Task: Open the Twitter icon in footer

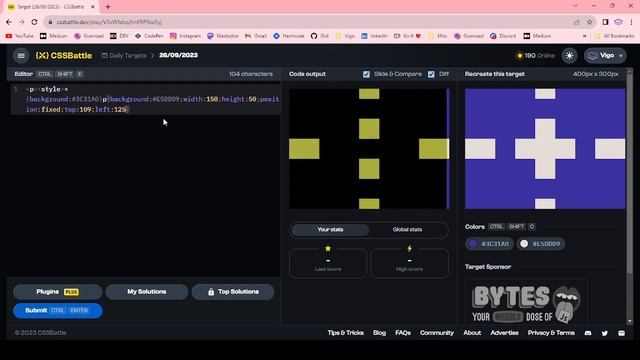Action: [604, 333]
